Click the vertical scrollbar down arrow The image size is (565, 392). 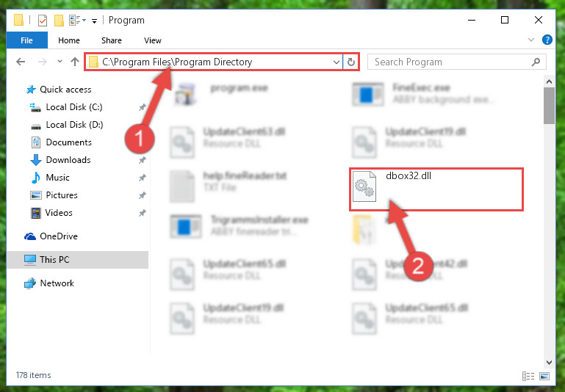tap(549, 362)
